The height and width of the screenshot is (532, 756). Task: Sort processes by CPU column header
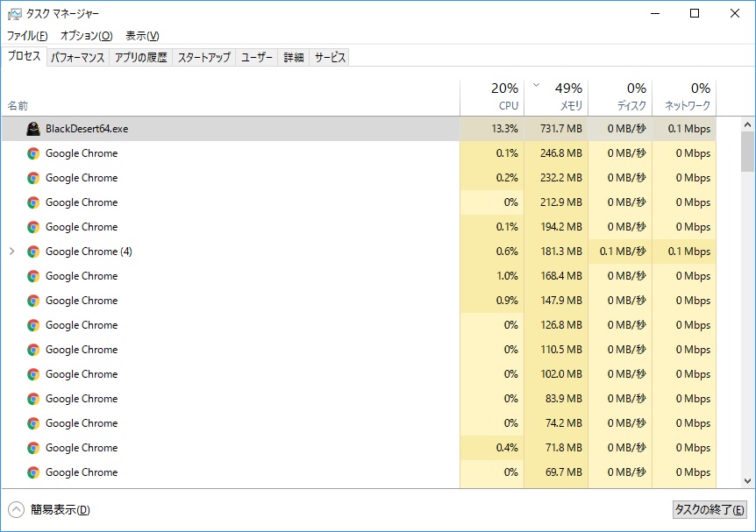492,97
